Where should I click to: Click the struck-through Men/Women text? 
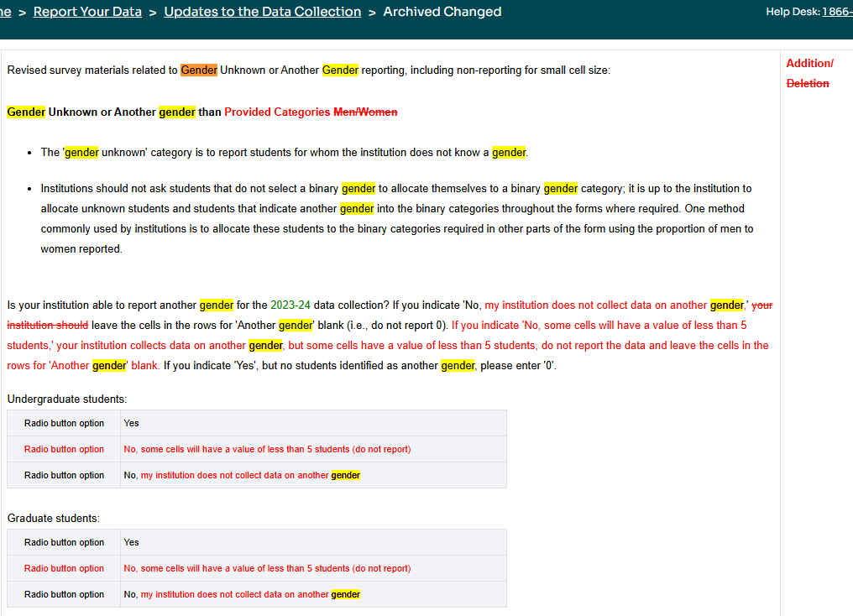365,112
